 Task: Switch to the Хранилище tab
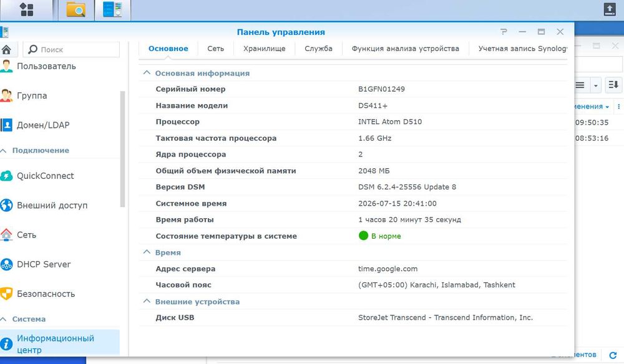[x=264, y=49]
